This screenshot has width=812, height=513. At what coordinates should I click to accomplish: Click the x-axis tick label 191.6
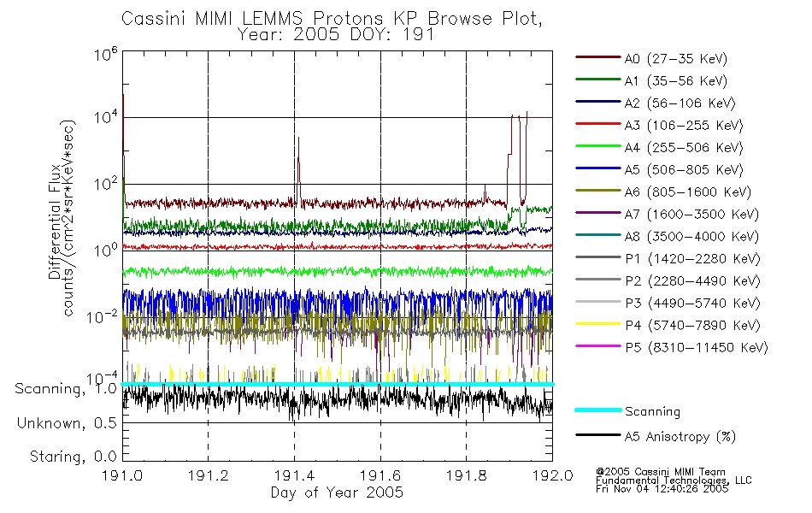[380, 475]
